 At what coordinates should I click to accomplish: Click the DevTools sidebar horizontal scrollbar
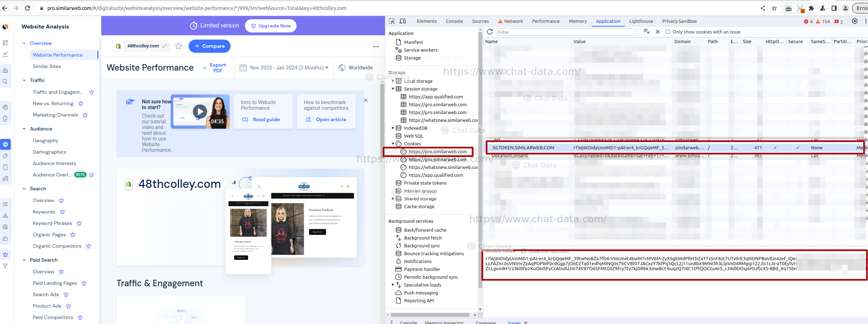pyautogui.click(x=430, y=315)
